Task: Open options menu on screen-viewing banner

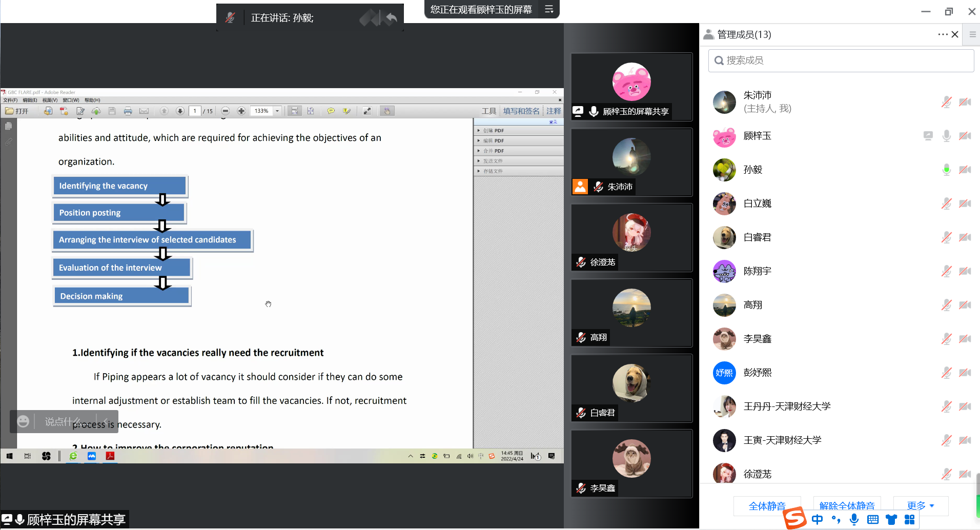Action: click(x=549, y=9)
